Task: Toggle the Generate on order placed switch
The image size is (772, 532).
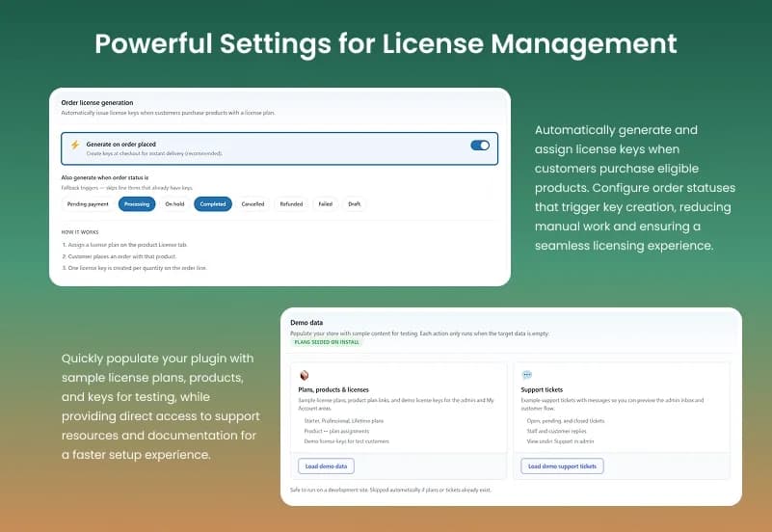Action: 480,146
